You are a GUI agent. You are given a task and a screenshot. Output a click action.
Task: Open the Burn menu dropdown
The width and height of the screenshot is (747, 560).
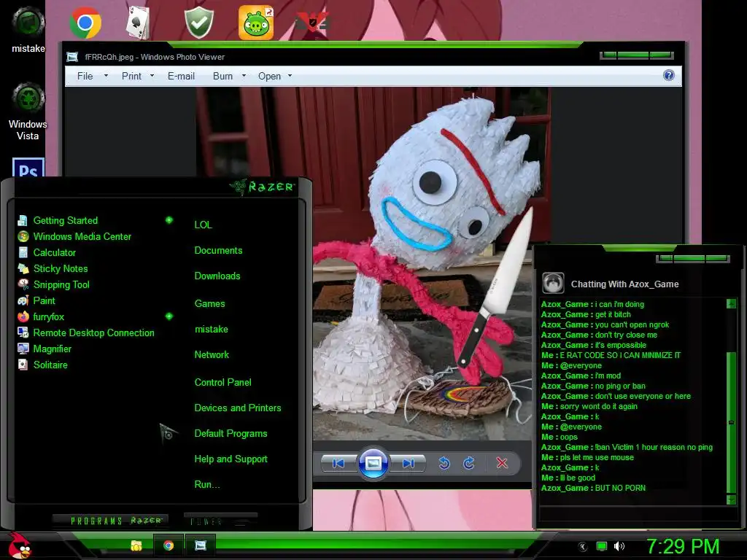coord(229,76)
